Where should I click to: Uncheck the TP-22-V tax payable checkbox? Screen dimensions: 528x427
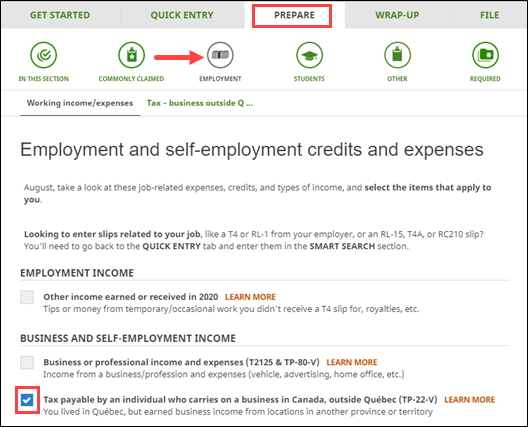[x=27, y=400]
